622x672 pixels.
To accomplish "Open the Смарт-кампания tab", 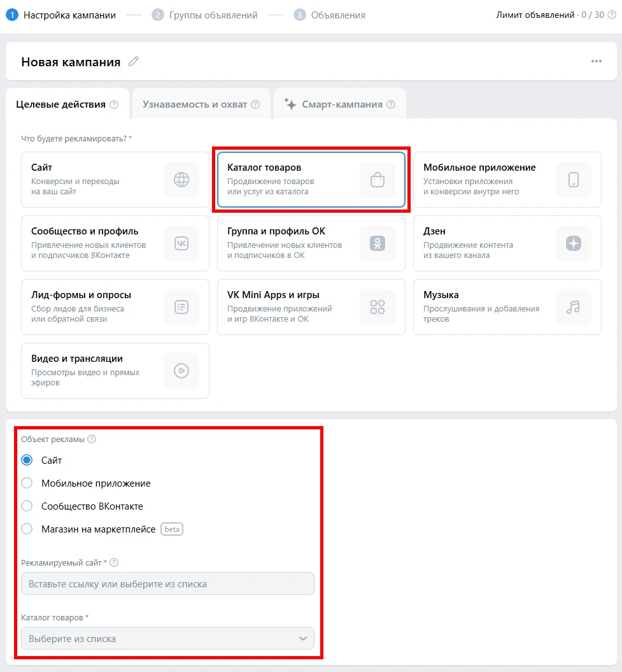I will click(340, 104).
